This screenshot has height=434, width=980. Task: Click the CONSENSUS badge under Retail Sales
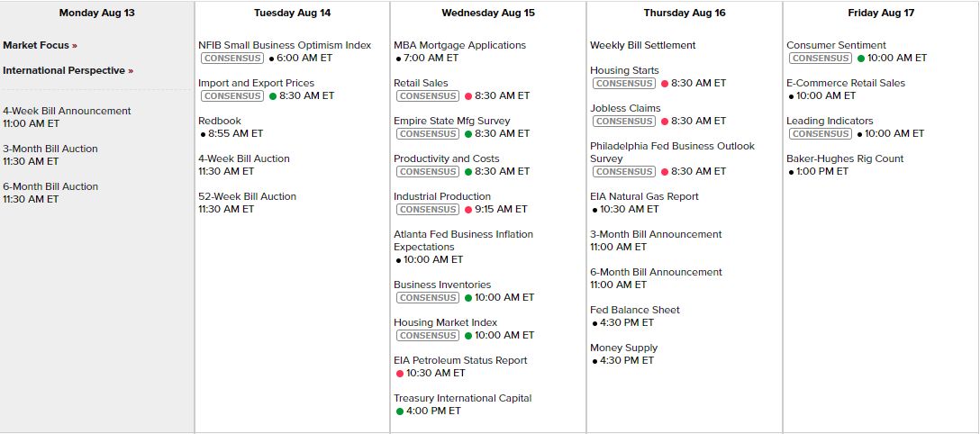click(x=428, y=95)
